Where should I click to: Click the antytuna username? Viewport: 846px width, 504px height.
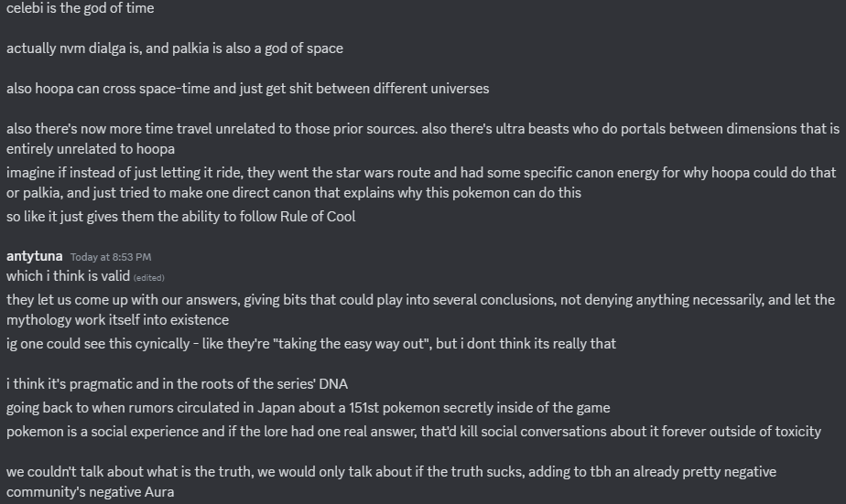(x=34, y=257)
